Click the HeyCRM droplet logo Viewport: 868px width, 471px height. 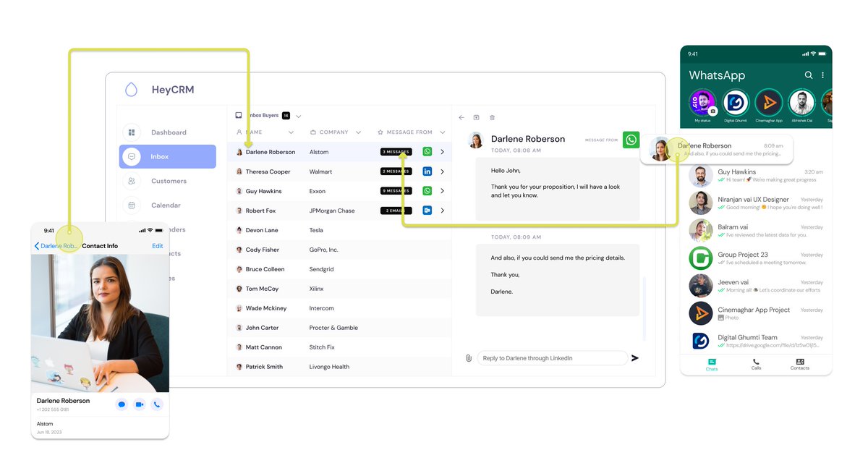[x=131, y=90]
